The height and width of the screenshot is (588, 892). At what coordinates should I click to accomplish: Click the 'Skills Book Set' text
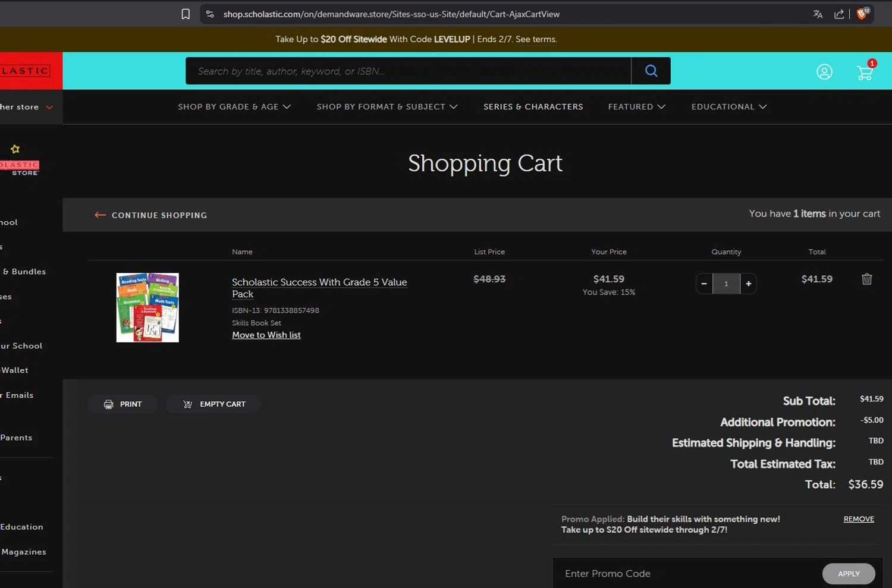click(x=256, y=323)
